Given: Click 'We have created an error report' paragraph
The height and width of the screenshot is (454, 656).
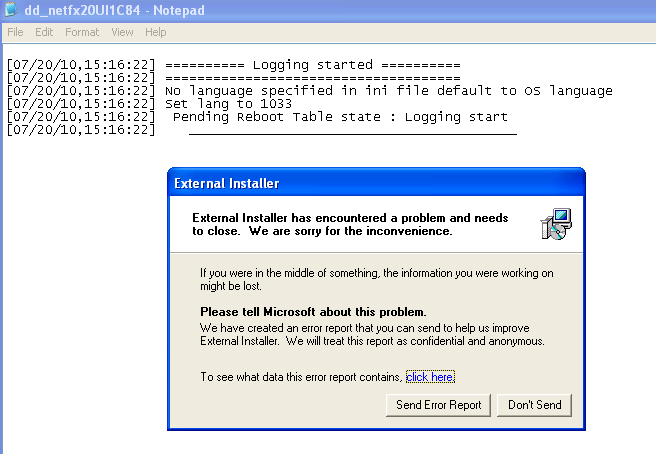Looking at the screenshot, I should coord(372,334).
